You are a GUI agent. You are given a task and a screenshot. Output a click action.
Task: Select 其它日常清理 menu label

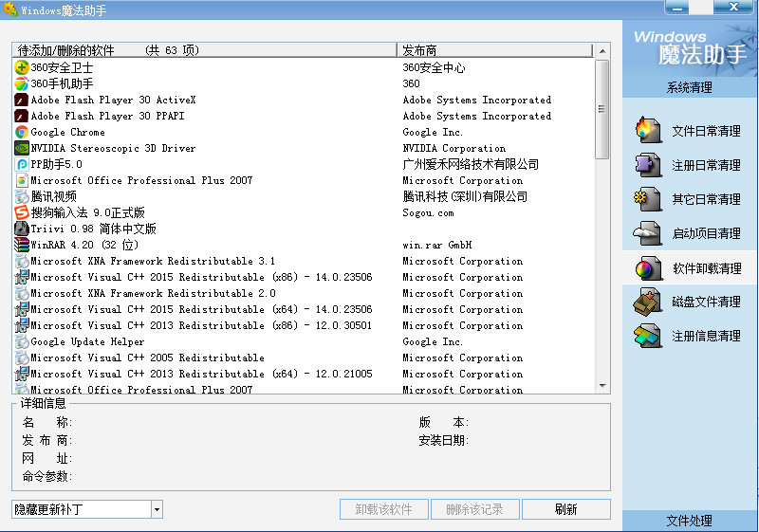pos(706,199)
